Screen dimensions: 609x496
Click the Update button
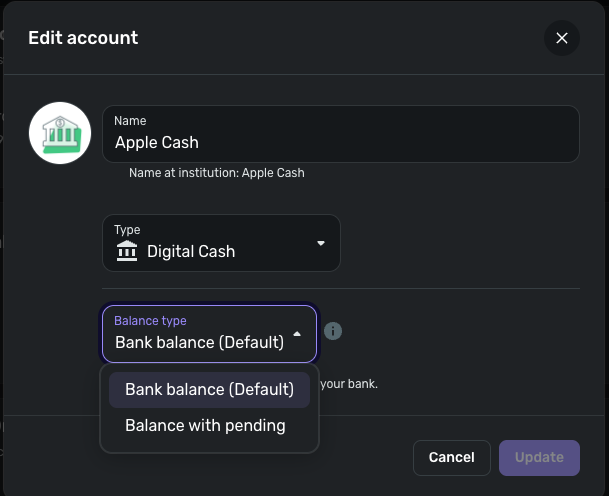pyautogui.click(x=539, y=458)
